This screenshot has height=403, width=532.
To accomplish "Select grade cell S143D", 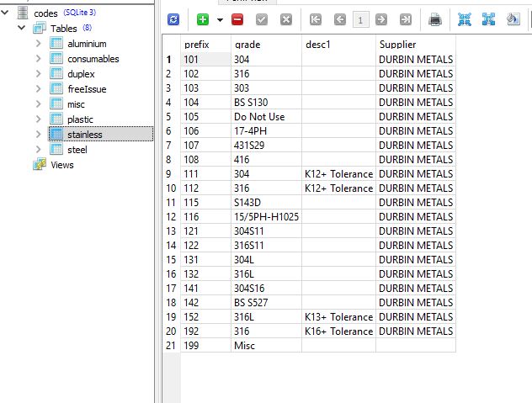I will [266, 202].
